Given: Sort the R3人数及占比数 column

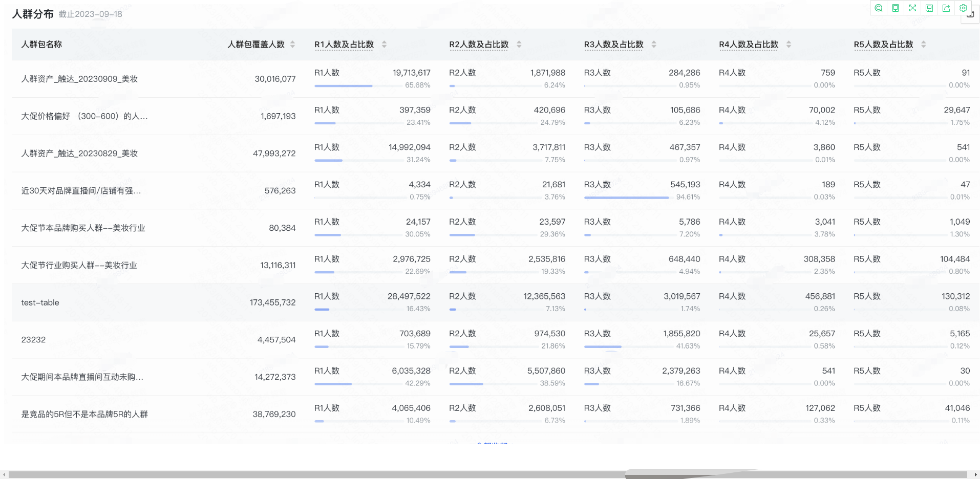Looking at the screenshot, I should point(654,45).
